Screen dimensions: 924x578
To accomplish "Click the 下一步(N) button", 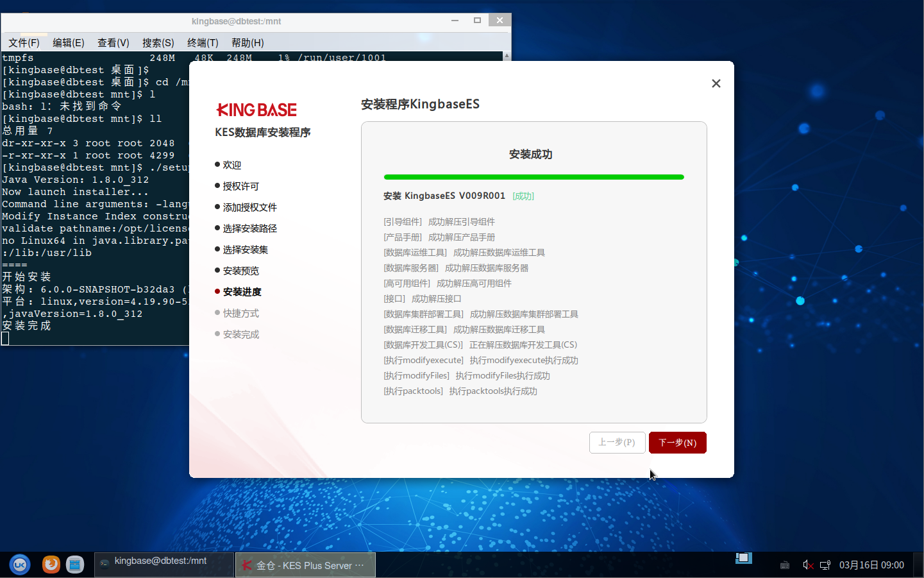I will click(677, 443).
